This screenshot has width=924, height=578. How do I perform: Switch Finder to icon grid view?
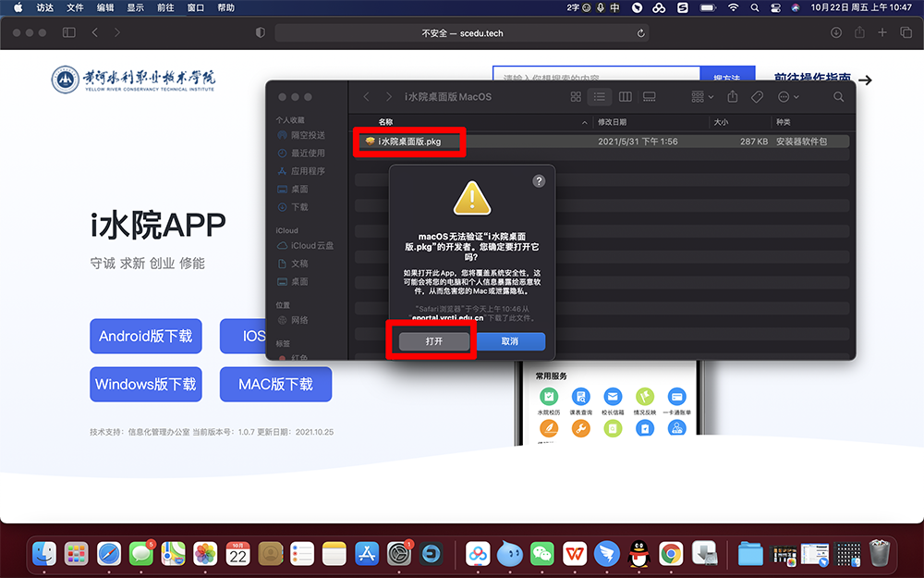(x=576, y=97)
